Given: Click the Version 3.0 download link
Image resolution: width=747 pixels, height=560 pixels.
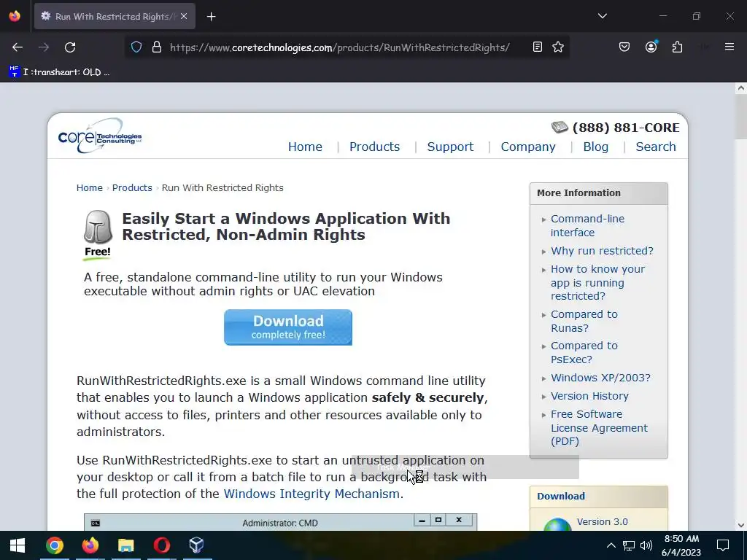Looking at the screenshot, I should click(602, 522).
